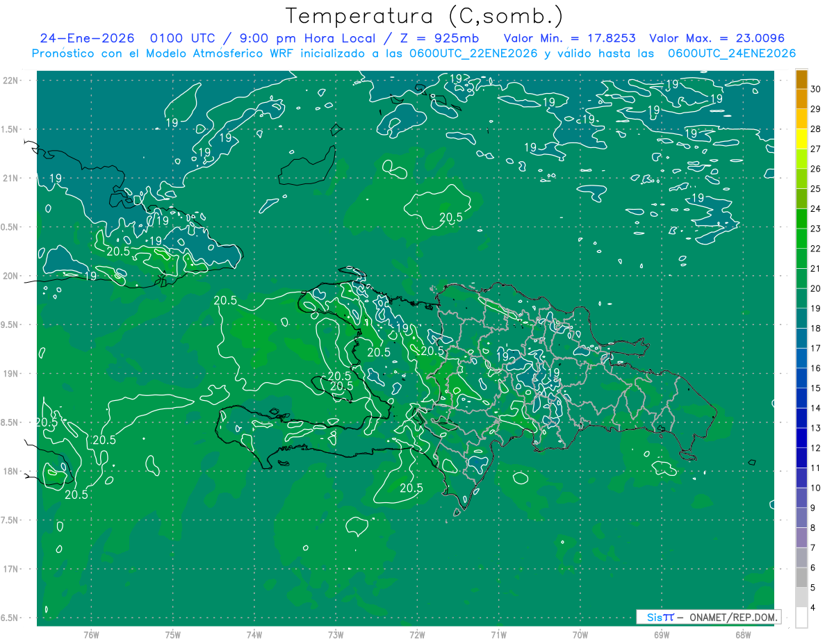Click the '18N' latitude axis label
This screenshot has width=834, height=644.
(12, 471)
